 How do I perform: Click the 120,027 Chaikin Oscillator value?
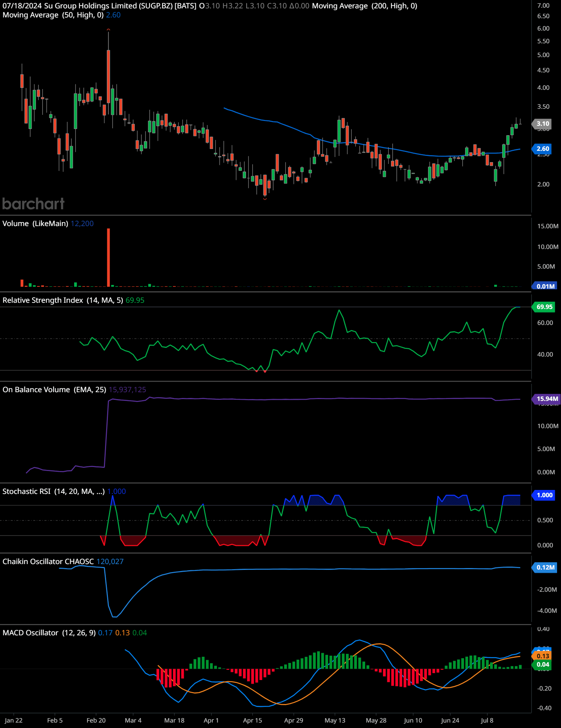110,562
